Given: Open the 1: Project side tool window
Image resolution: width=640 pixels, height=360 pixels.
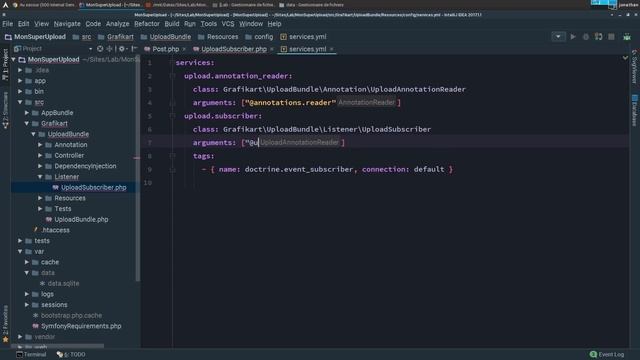Looking at the screenshot, I should pos(5,64).
